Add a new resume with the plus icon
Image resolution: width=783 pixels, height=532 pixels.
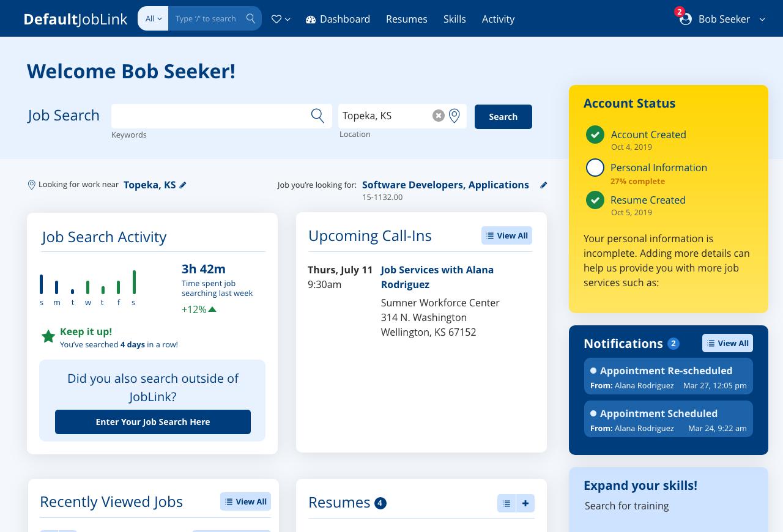click(x=525, y=503)
